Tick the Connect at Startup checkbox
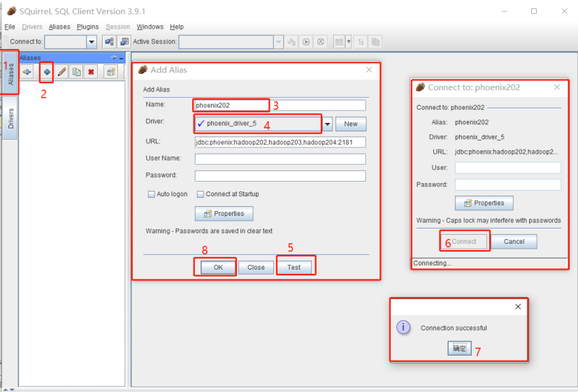578x392 pixels. pos(200,194)
